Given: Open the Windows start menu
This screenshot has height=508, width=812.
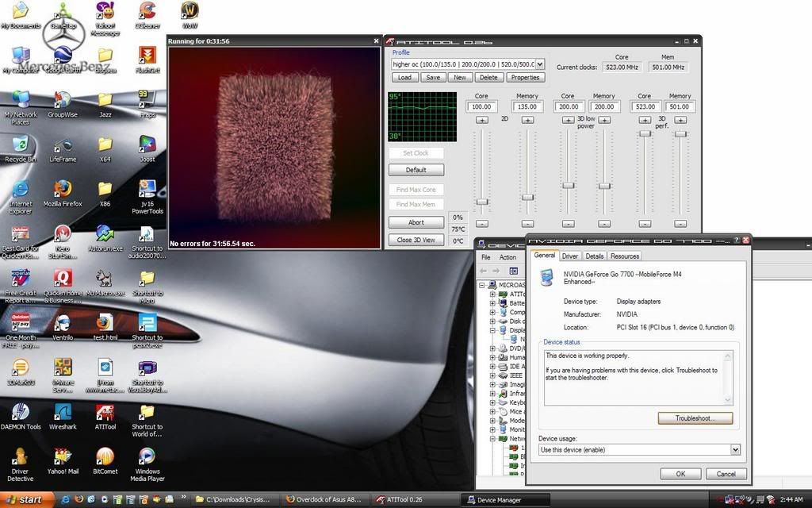Looking at the screenshot, I should 26,500.
